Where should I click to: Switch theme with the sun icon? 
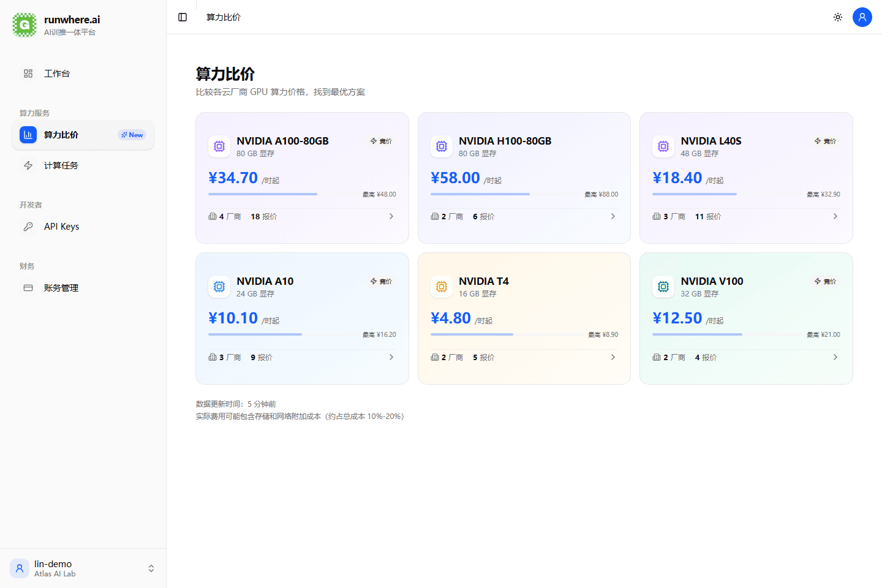838,17
